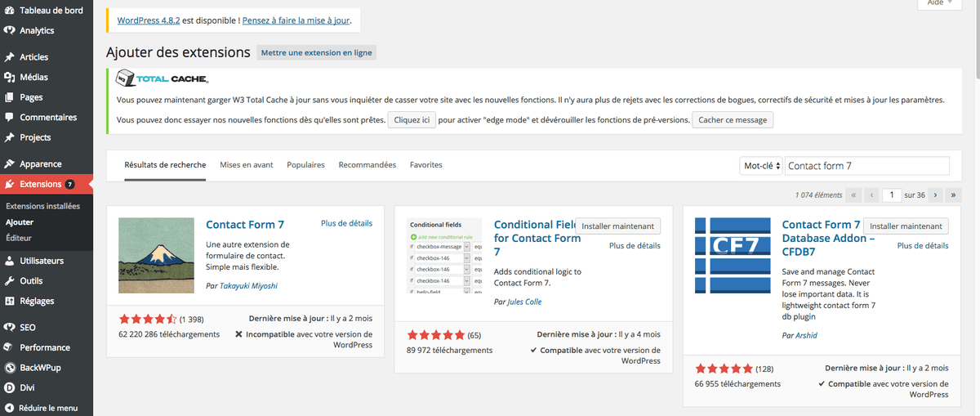980x416 pixels.
Task: Collapse sidebar using Réduire le menu
Action: click(41, 408)
